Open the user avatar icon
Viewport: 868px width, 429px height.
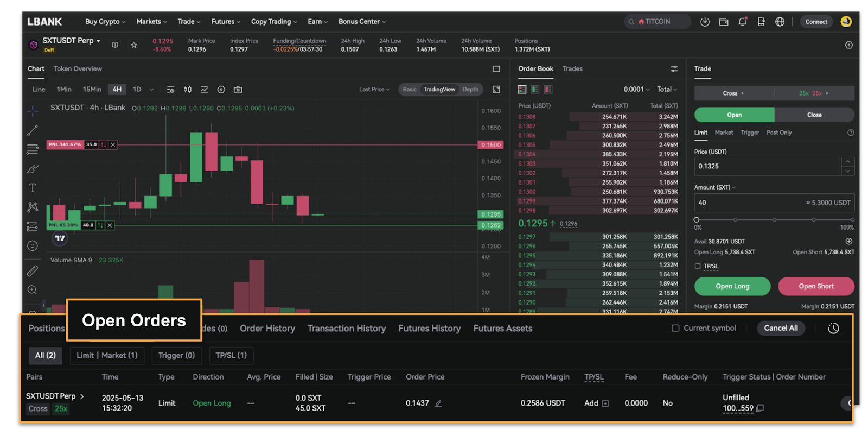(846, 22)
